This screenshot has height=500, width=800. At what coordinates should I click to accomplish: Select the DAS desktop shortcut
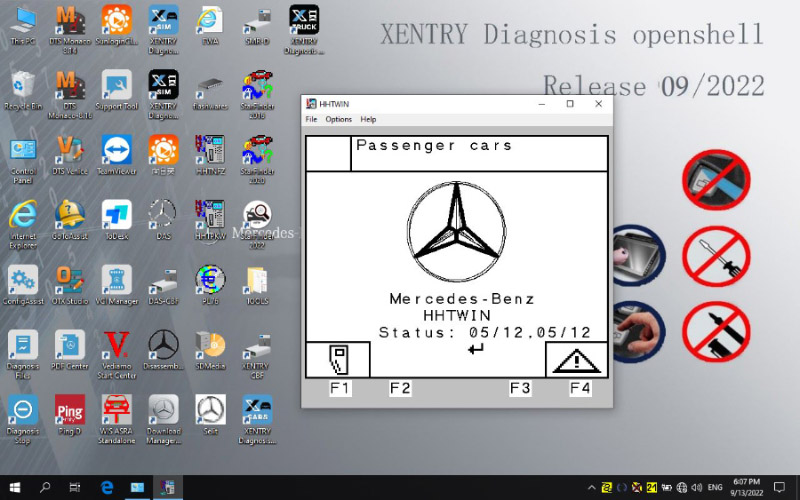pos(163,220)
